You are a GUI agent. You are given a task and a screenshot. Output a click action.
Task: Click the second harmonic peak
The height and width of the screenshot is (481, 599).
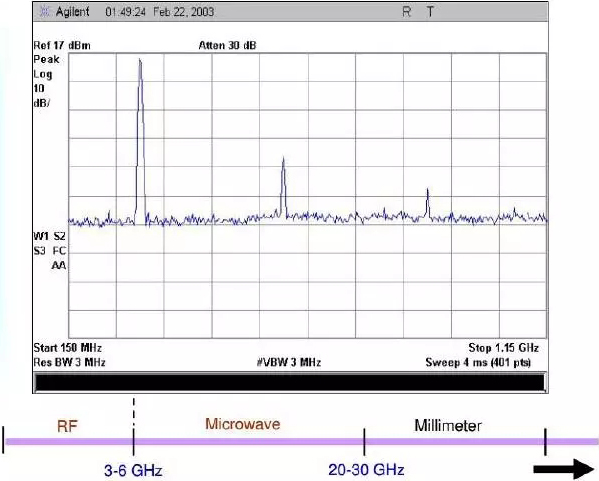pyautogui.click(x=283, y=187)
